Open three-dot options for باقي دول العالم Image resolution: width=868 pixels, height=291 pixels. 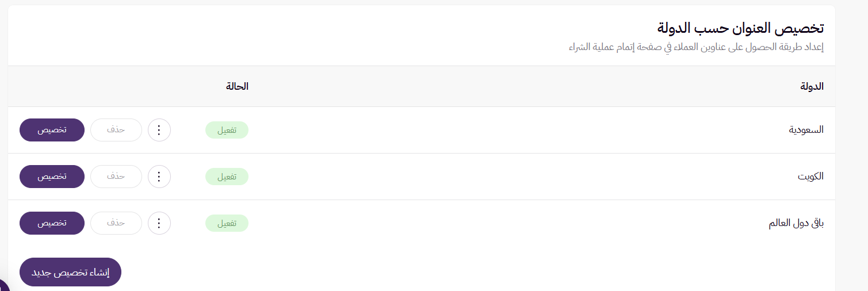click(159, 223)
